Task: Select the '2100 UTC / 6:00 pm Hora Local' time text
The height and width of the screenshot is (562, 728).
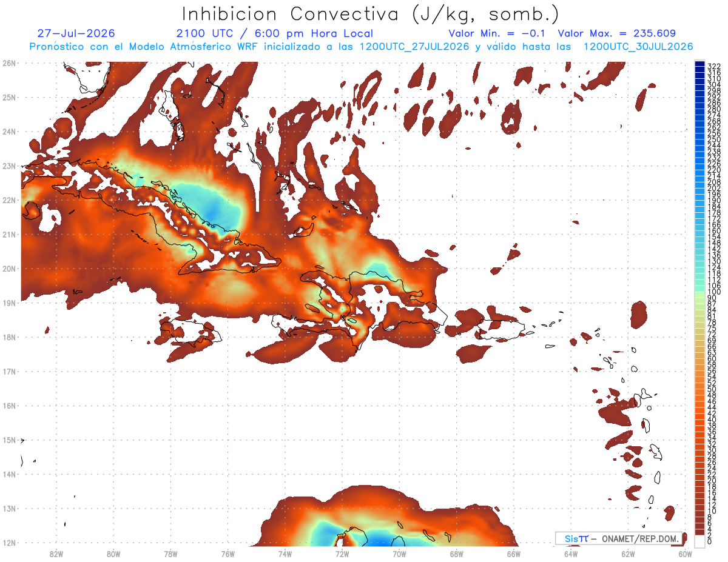Action: coord(274,34)
